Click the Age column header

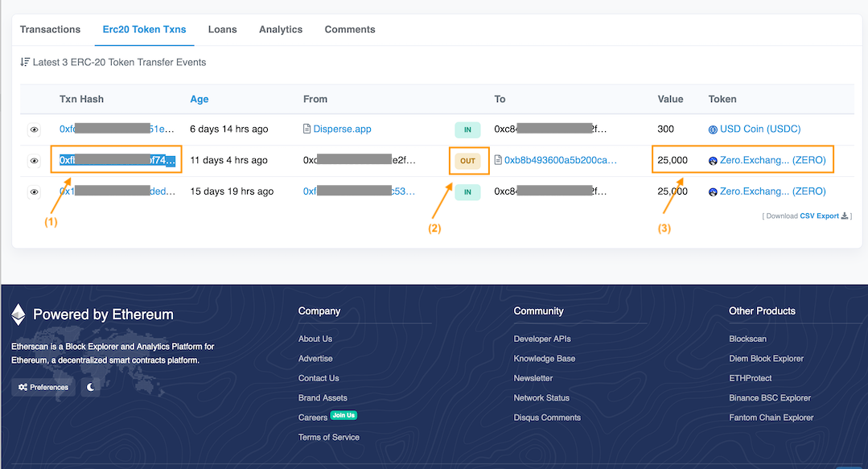click(200, 99)
